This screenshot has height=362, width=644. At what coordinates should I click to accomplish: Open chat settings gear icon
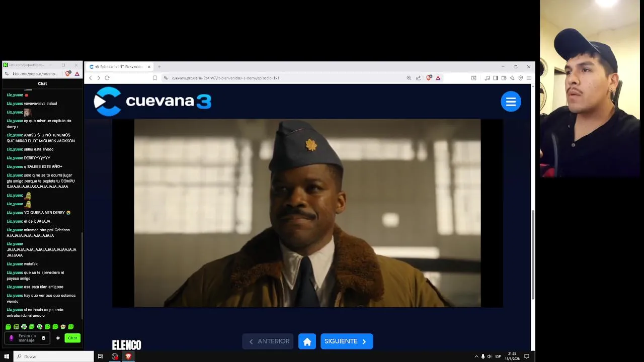click(x=58, y=338)
